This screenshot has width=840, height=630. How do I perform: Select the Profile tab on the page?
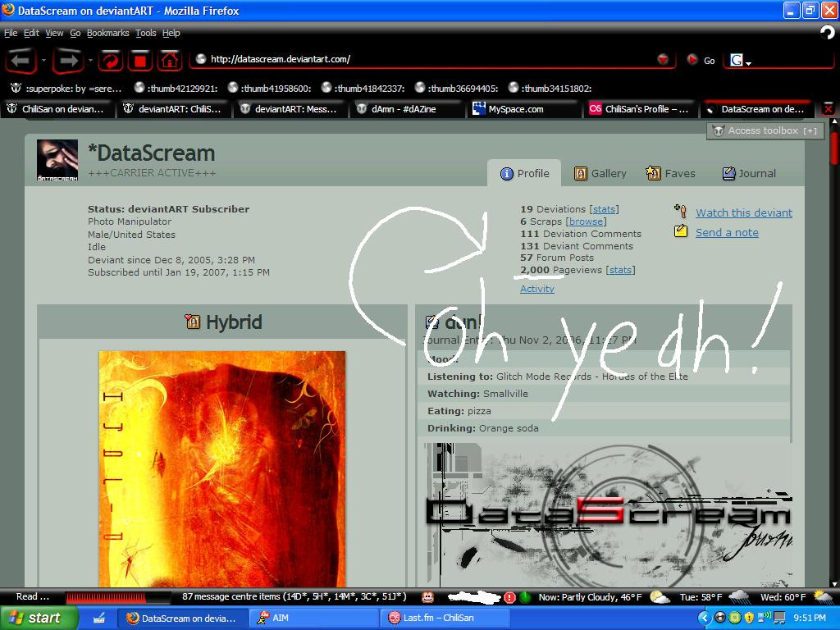pyautogui.click(x=524, y=174)
